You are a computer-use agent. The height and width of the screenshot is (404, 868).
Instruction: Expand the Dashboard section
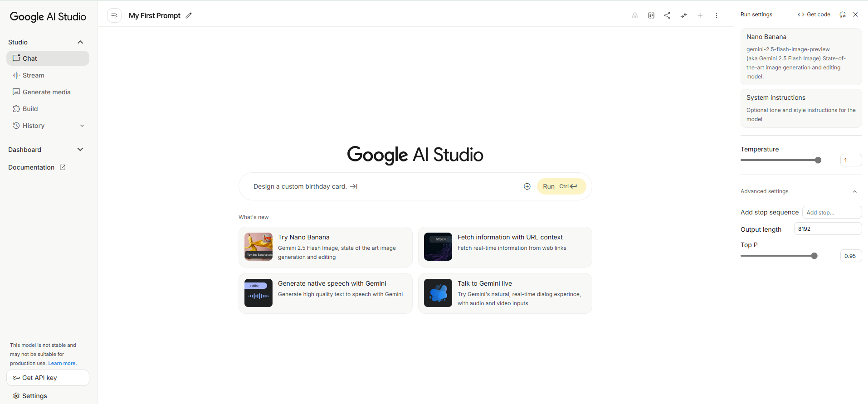[x=80, y=150]
